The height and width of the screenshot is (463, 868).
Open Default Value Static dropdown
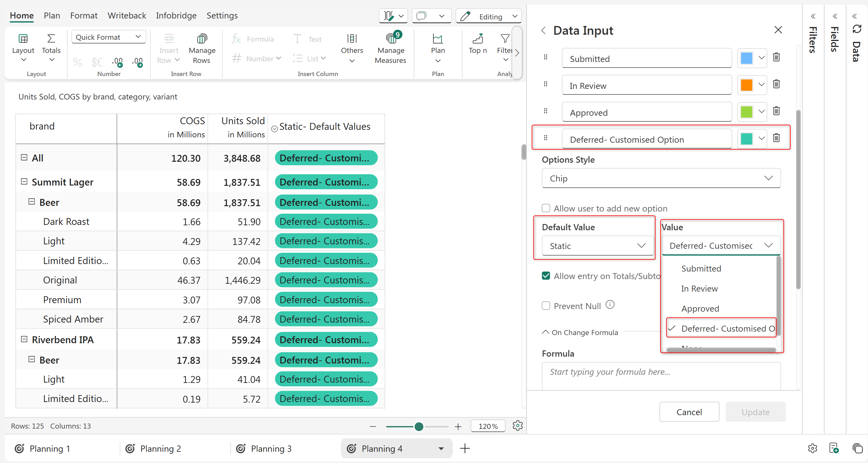coord(597,246)
